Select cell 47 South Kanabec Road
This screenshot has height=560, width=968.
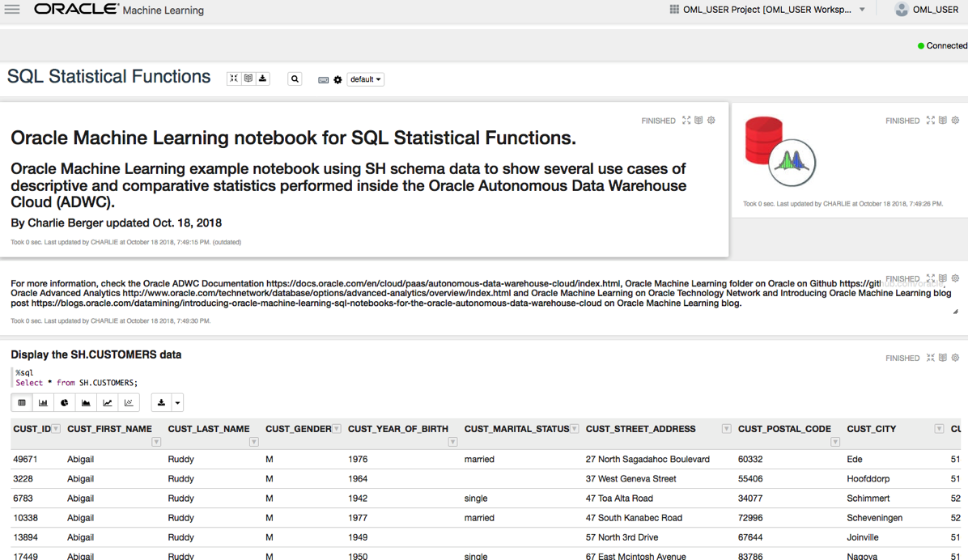point(634,518)
